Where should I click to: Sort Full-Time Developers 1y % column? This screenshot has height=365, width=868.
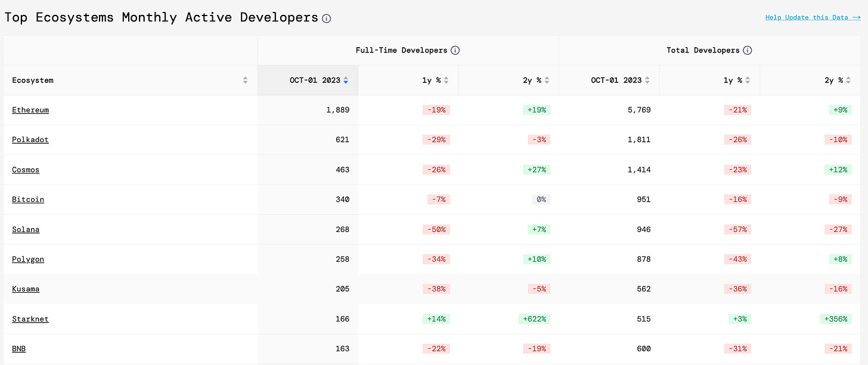point(446,81)
